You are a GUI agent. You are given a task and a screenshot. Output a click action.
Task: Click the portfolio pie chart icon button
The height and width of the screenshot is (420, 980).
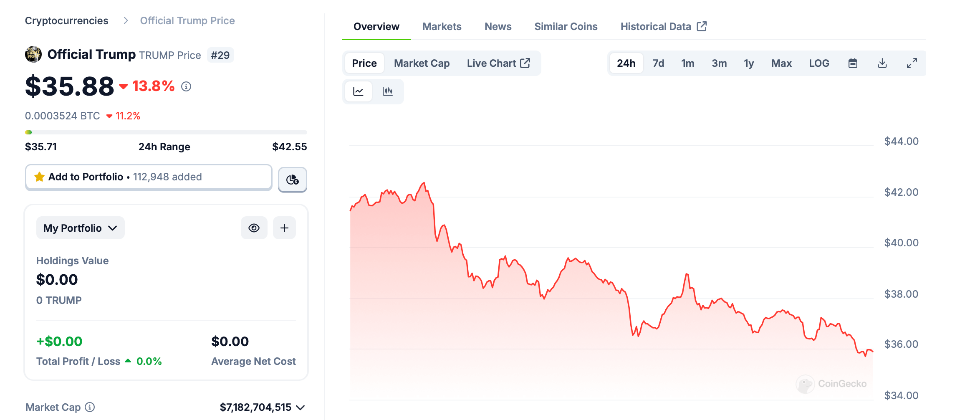(x=292, y=180)
